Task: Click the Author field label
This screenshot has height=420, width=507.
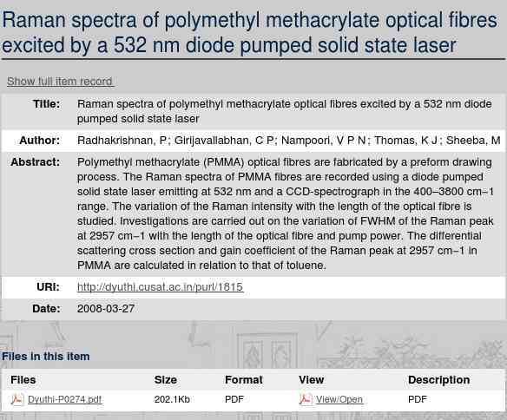Action: click(39, 141)
